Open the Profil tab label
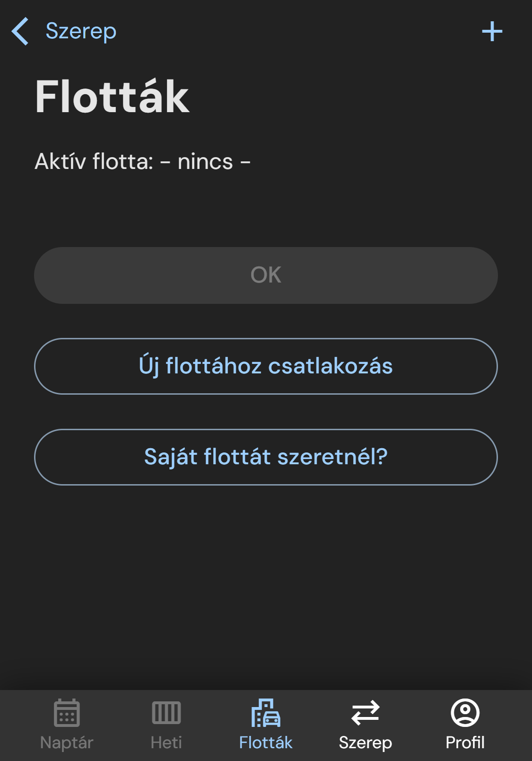532x761 pixels. click(x=465, y=743)
